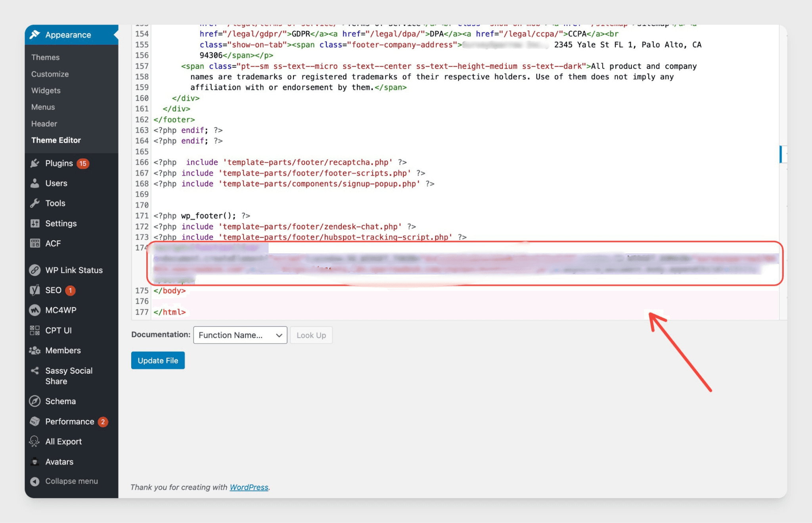Click the code editor vertical scrollbar
This screenshot has height=523, width=812.
[783, 172]
